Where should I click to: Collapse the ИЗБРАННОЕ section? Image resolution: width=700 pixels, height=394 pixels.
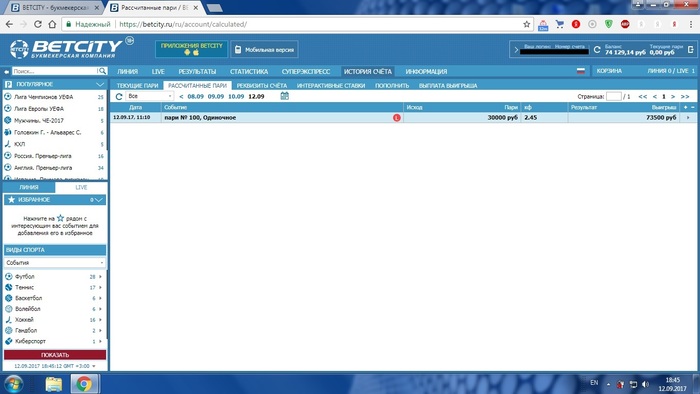(99, 200)
